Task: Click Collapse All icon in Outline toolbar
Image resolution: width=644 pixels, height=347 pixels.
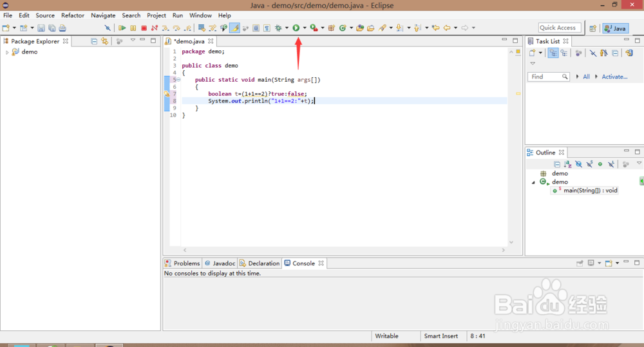Action: tap(557, 164)
